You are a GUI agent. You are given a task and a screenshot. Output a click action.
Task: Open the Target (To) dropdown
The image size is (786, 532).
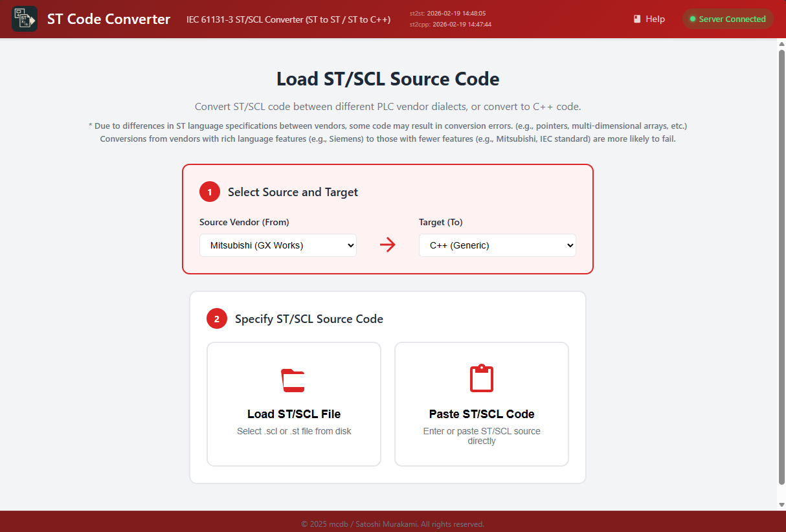(x=497, y=245)
